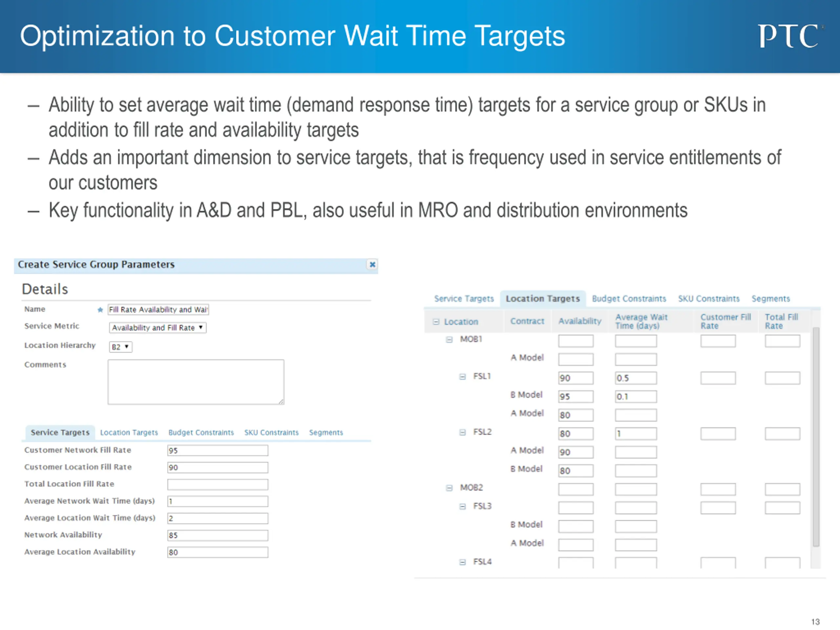Collapse the MOB1 tree node
This screenshot has width=840, height=630.
tap(449, 340)
